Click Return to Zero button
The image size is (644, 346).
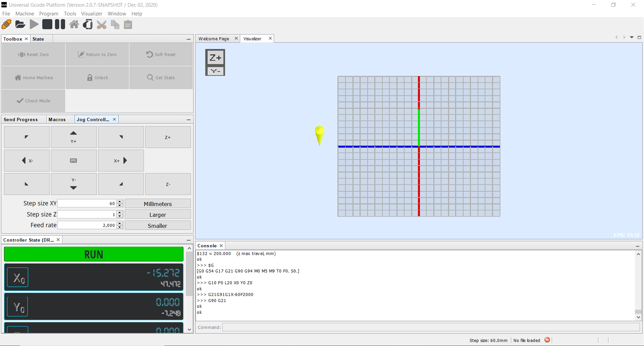(x=97, y=54)
